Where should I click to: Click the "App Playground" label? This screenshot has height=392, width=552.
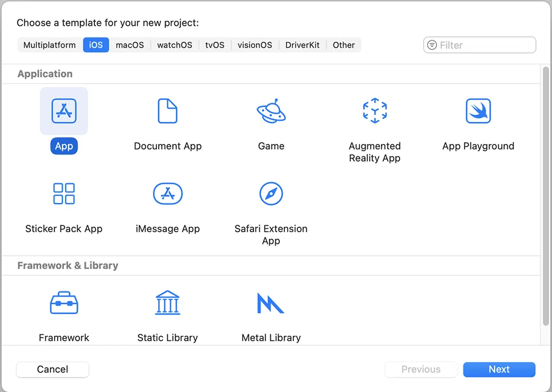click(x=478, y=146)
